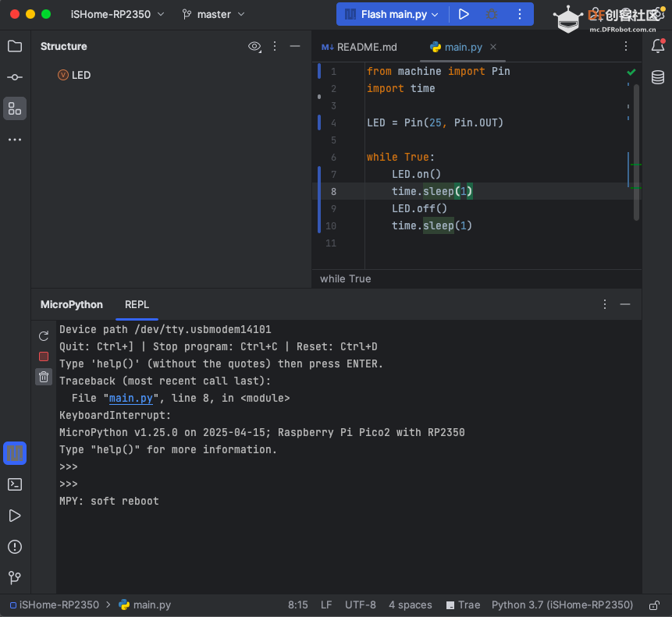
Task: Click 'KeyboardInterrupt:' output line
Action: coord(115,415)
